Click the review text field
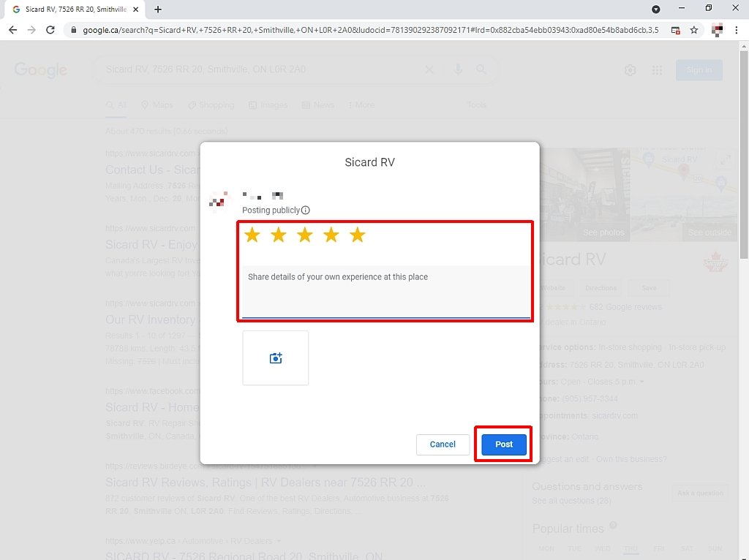749x560 pixels. 386,291
